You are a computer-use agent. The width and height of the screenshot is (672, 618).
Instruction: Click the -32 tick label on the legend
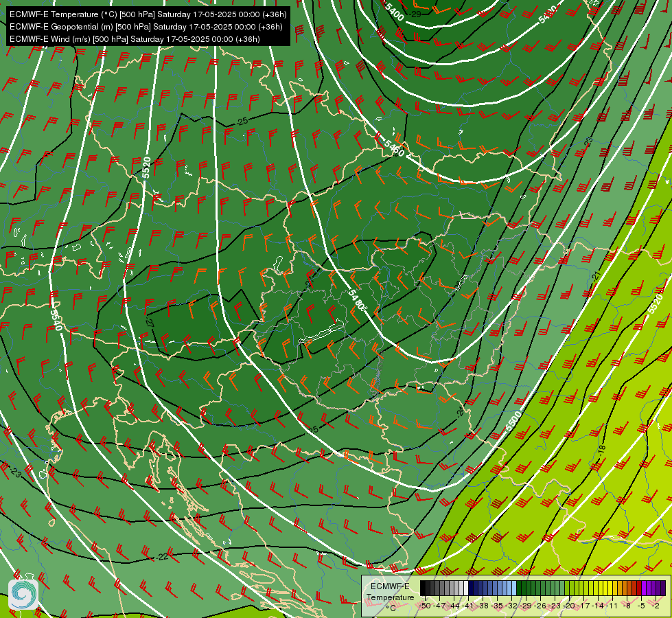pos(511,606)
